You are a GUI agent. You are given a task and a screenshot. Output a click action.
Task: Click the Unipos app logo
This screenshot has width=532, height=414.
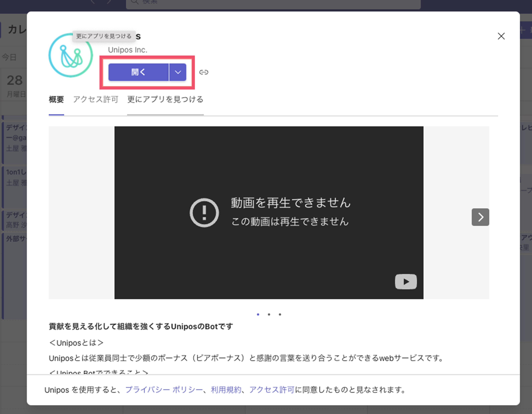click(71, 55)
